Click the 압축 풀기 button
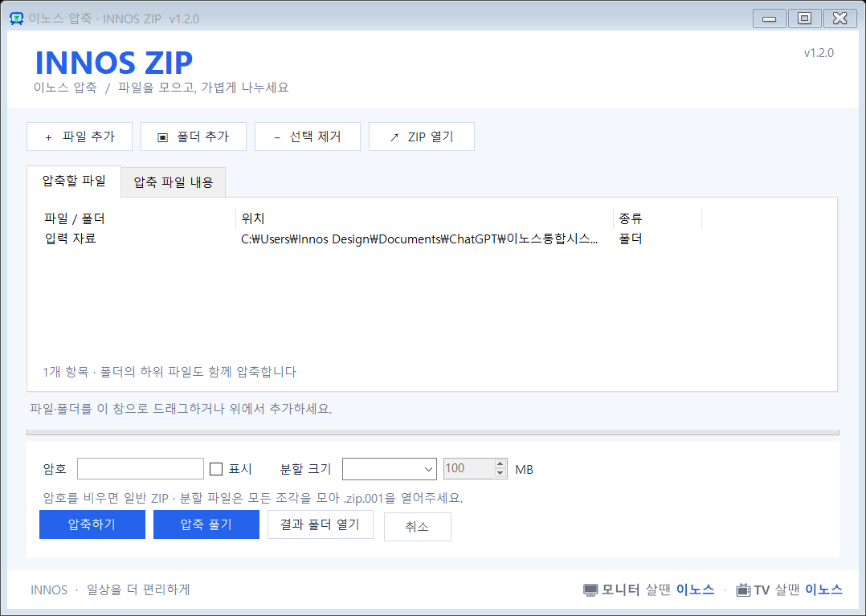This screenshot has width=866, height=616. coord(206,524)
